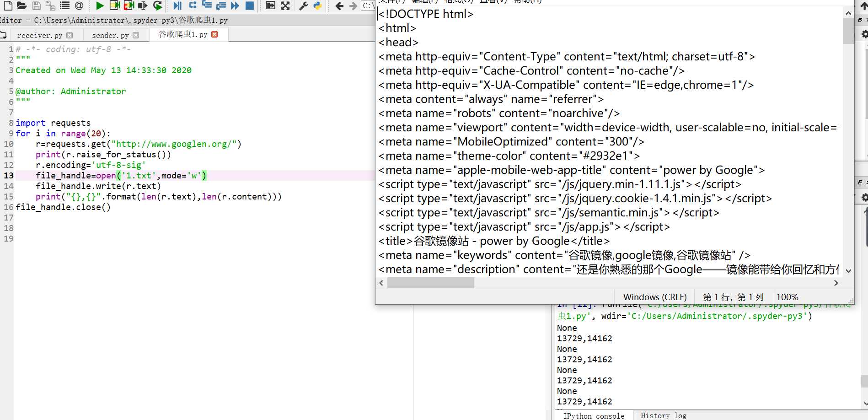Step over the current debug line
The image size is (868, 420).
193,5
